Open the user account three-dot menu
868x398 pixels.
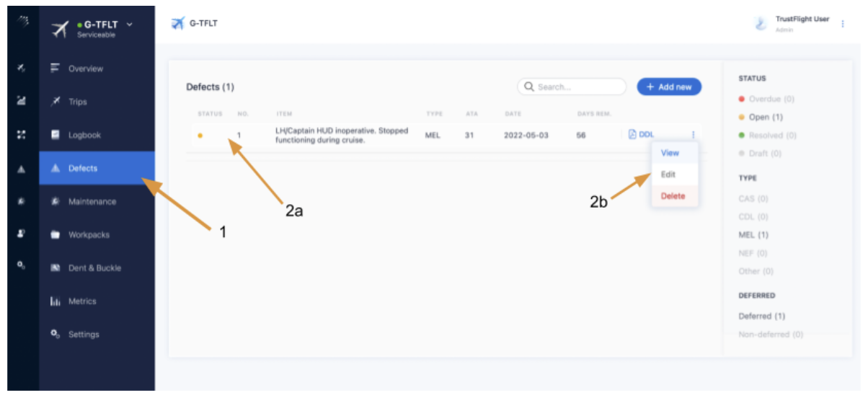point(843,24)
